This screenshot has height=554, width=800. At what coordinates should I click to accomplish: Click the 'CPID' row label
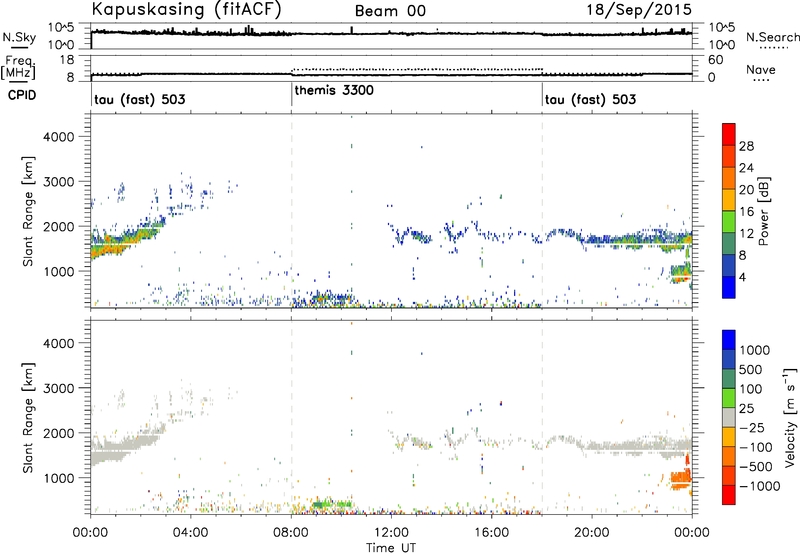tap(22, 95)
